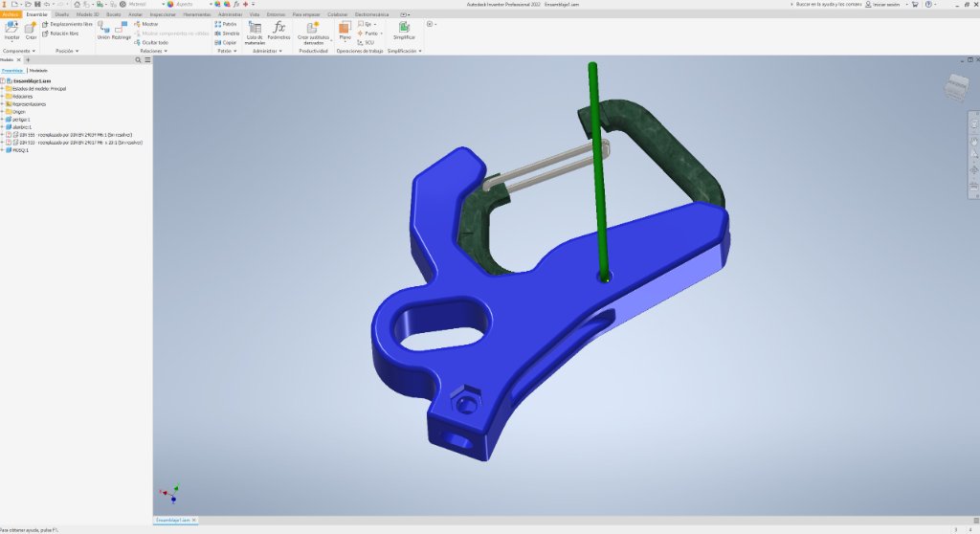Open the Relaciones panel dropdown
Viewport: 980px width, 534px height.
click(x=154, y=52)
